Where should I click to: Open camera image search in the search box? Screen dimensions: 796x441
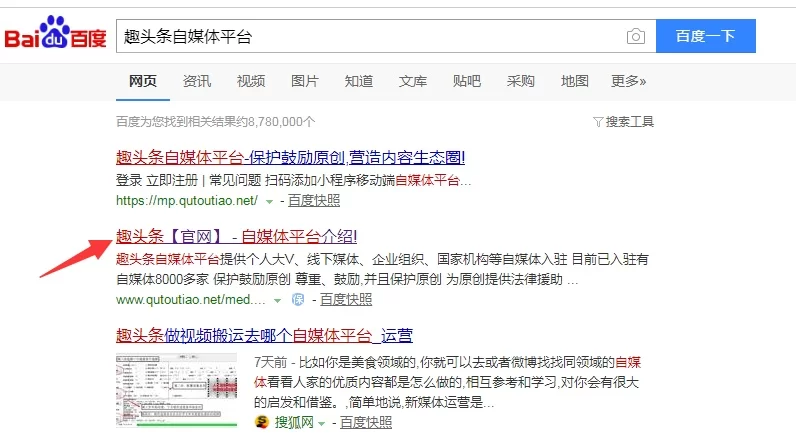pyautogui.click(x=635, y=37)
